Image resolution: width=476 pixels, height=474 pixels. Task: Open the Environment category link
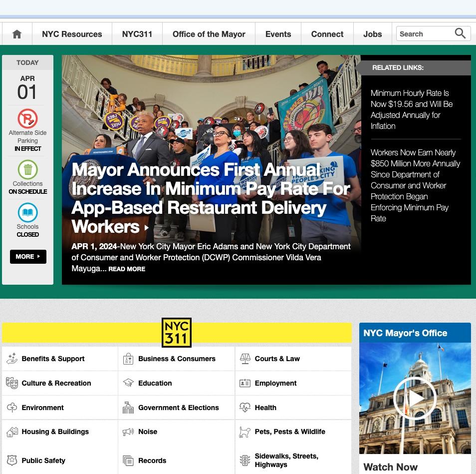pos(42,408)
